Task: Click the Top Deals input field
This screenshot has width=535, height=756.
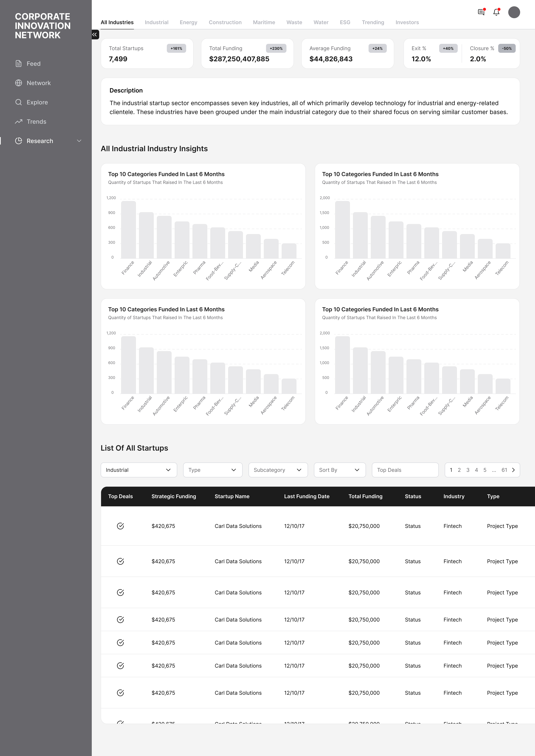Action: click(405, 470)
